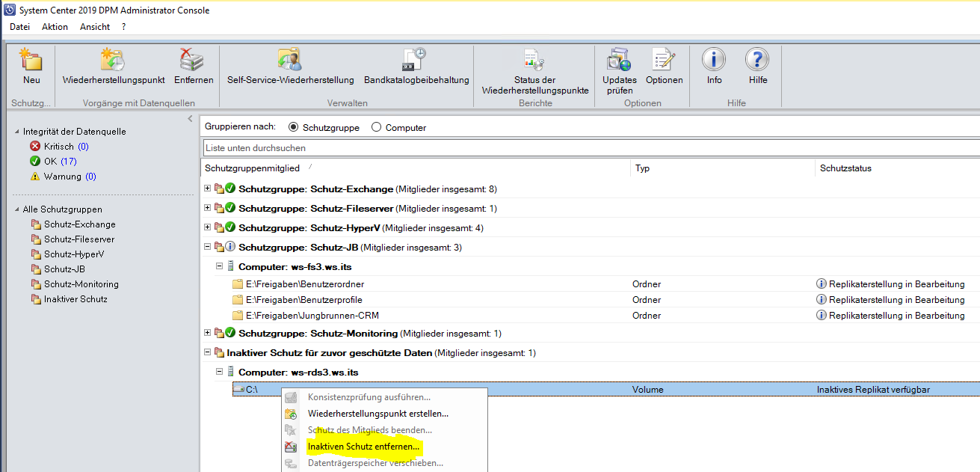Select the Computer radio button
Image resolution: width=980 pixels, height=472 pixels.
tap(376, 127)
